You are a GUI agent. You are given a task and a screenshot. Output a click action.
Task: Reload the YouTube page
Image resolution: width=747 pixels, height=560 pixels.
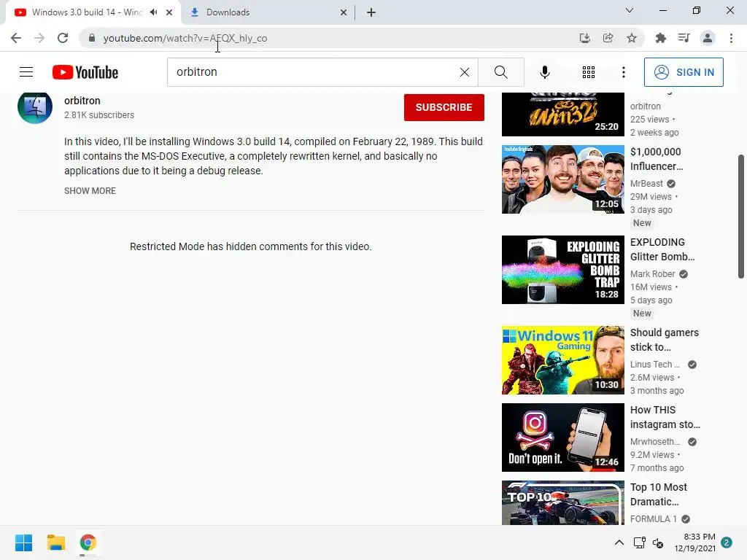pyautogui.click(x=63, y=38)
